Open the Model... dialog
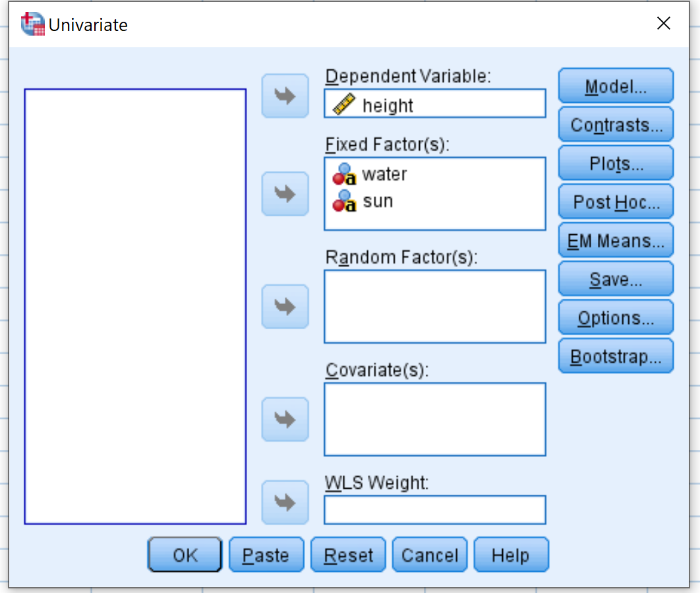 tap(616, 86)
